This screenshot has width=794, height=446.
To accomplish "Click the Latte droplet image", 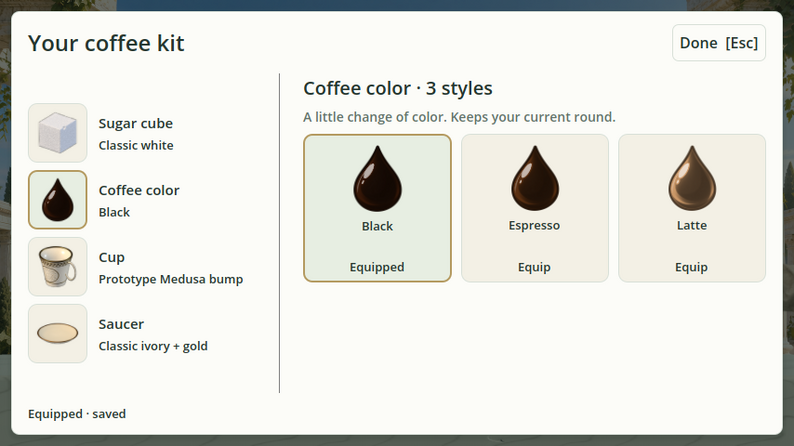I will click(x=692, y=178).
